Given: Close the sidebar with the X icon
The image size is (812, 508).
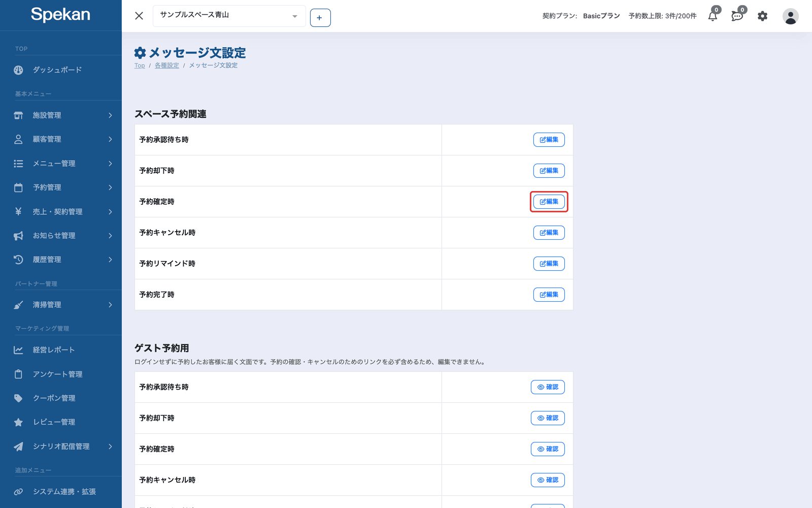Looking at the screenshot, I should 139,16.
